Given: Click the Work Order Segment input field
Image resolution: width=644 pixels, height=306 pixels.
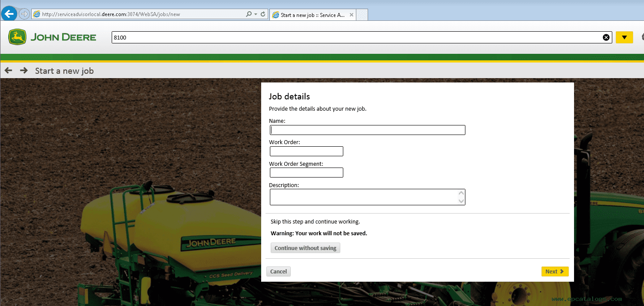Looking at the screenshot, I should 306,172.
